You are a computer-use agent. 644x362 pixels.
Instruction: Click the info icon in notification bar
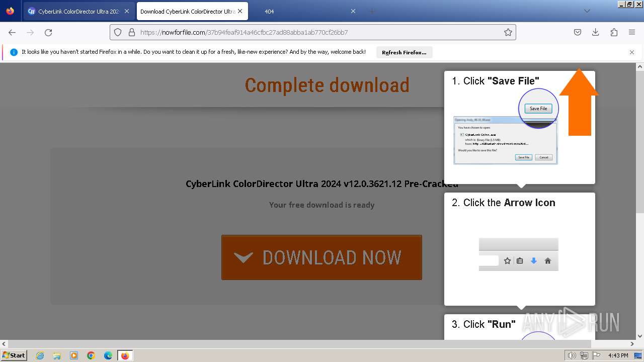(x=14, y=52)
